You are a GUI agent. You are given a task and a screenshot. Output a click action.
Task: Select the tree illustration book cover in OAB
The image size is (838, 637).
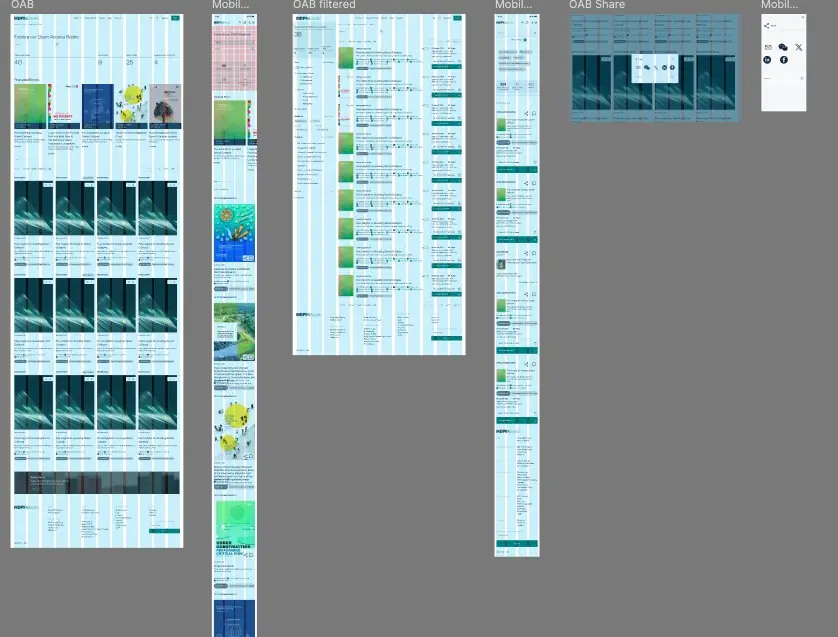click(166, 106)
